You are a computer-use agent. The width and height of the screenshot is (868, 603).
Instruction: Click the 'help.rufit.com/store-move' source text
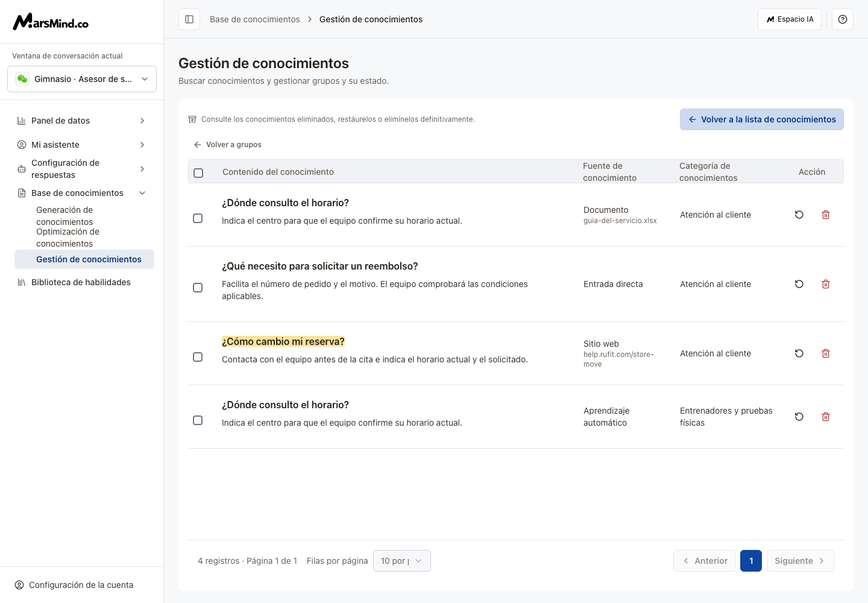[x=618, y=359]
